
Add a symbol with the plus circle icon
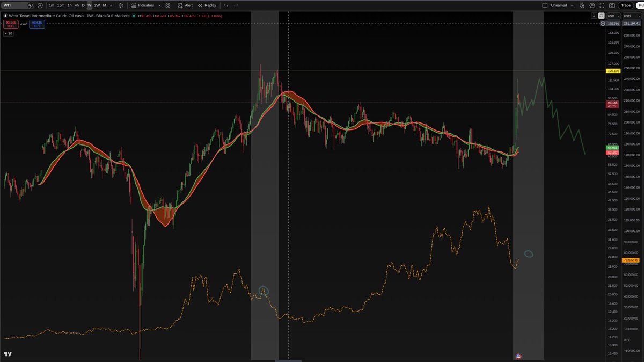pyautogui.click(x=40, y=5)
